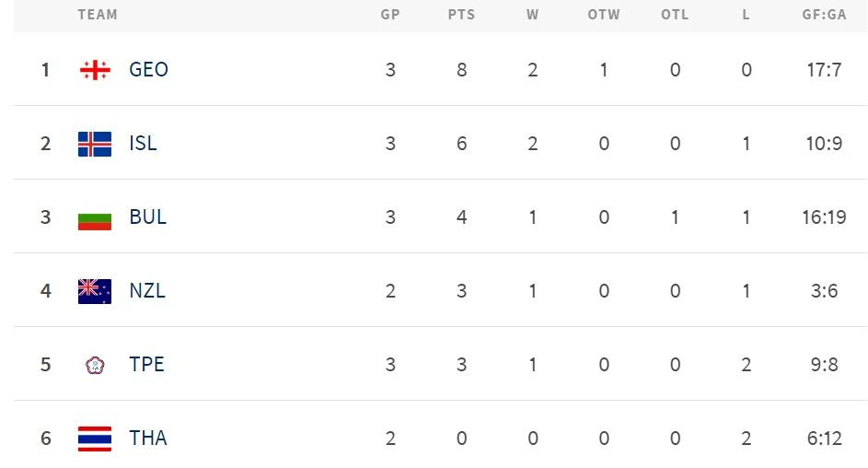Image resolution: width=868 pixels, height=468 pixels.
Task: Click the Thailand flag icon
Action: point(95,439)
